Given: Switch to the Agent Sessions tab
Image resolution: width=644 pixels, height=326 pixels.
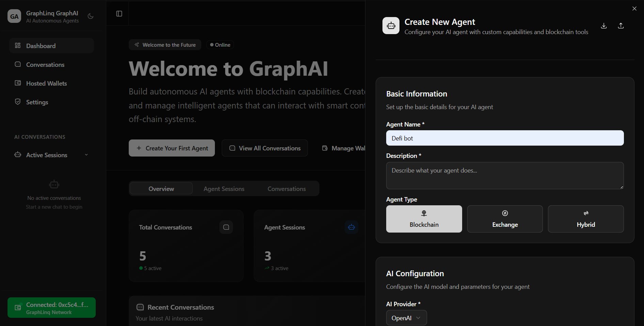Looking at the screenshot, I should coord(224,189).
